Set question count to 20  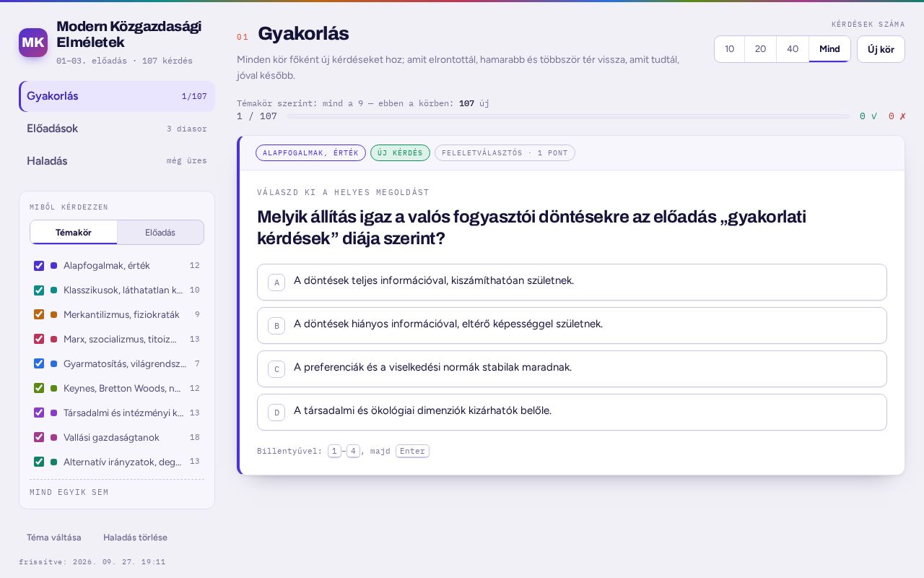(761, 49)
